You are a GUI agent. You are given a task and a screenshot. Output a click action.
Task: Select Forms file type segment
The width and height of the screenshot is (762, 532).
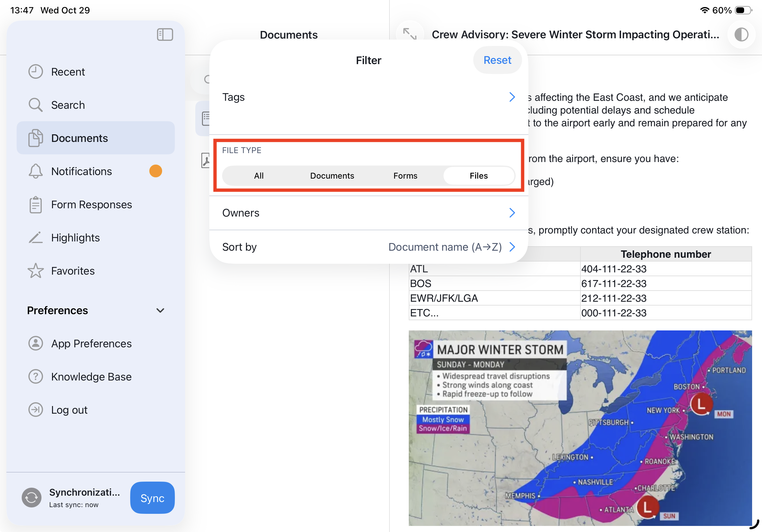click(x=405, y=175)
